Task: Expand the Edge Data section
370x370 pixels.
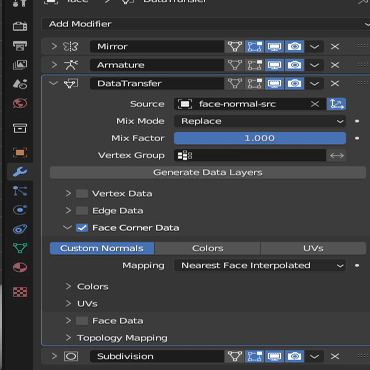Action: tap(68, 211)
